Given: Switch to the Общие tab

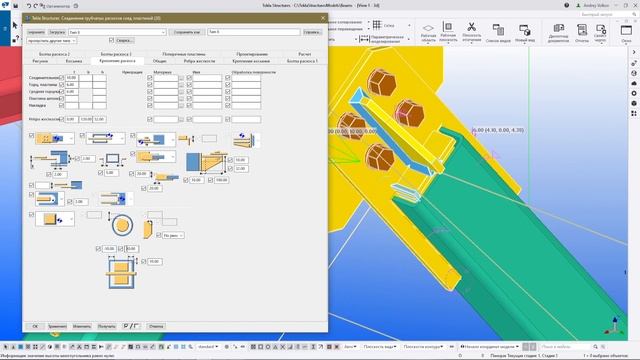Looking at the screenshot, I should coord(160,61).
